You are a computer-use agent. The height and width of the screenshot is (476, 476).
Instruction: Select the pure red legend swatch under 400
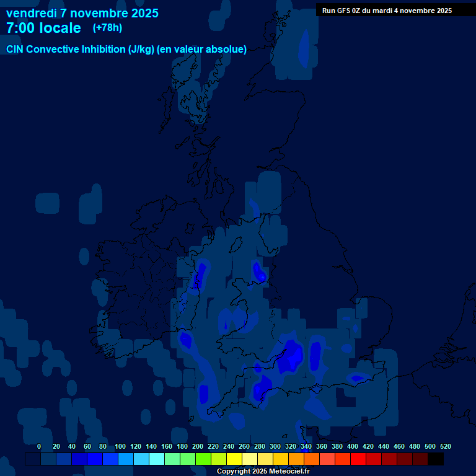(x=358, y=459)
